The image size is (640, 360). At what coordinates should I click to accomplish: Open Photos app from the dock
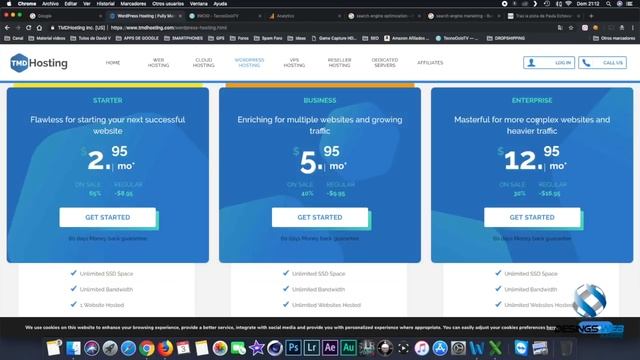pyautogui.click(x=220, y=348)
